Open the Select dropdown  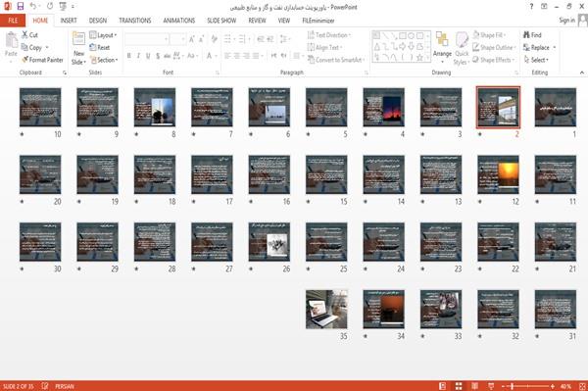tap(536, 60)
